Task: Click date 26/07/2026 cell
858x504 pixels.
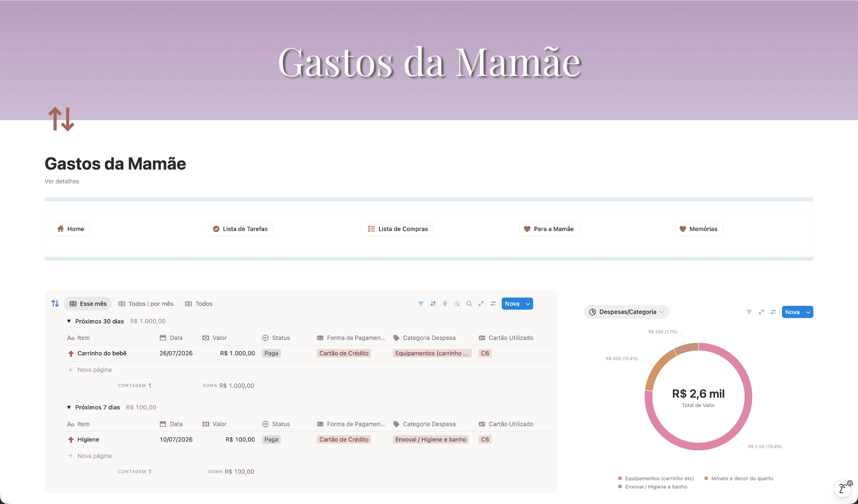Action: click(176, 353)
